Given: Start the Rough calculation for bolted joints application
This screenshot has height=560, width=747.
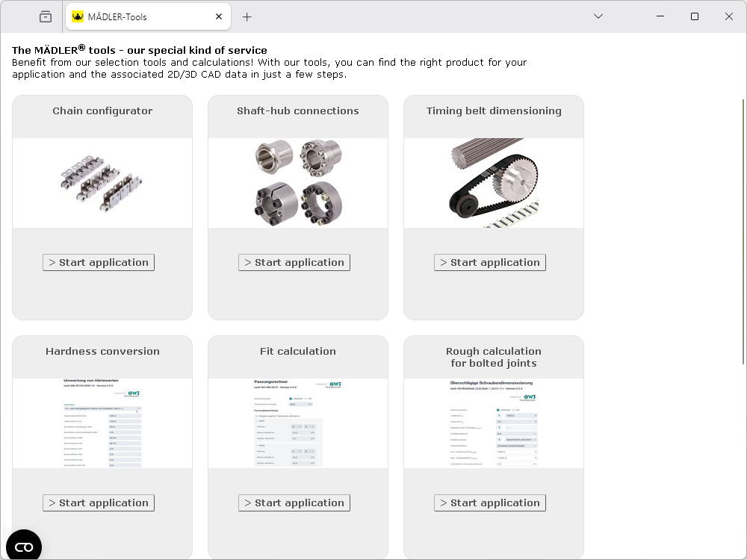Looking at the screenshot, I should click(490, 503).
